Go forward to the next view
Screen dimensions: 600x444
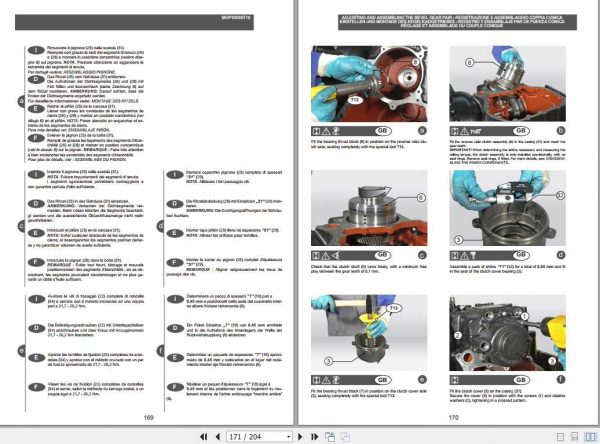click(345, 437)
